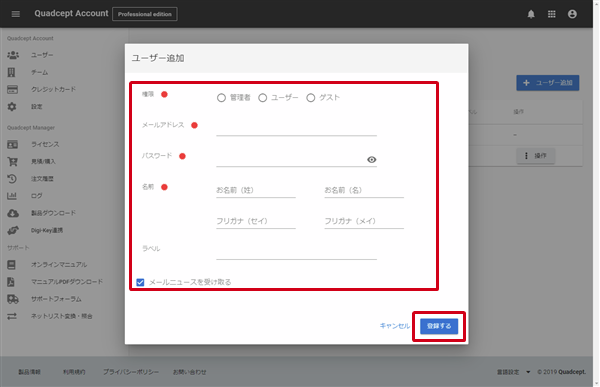Focus the フリガナ（メイ）input field
Image resolution: width=600 pixels, height=387 pixels.
click(x=364, y=221)
